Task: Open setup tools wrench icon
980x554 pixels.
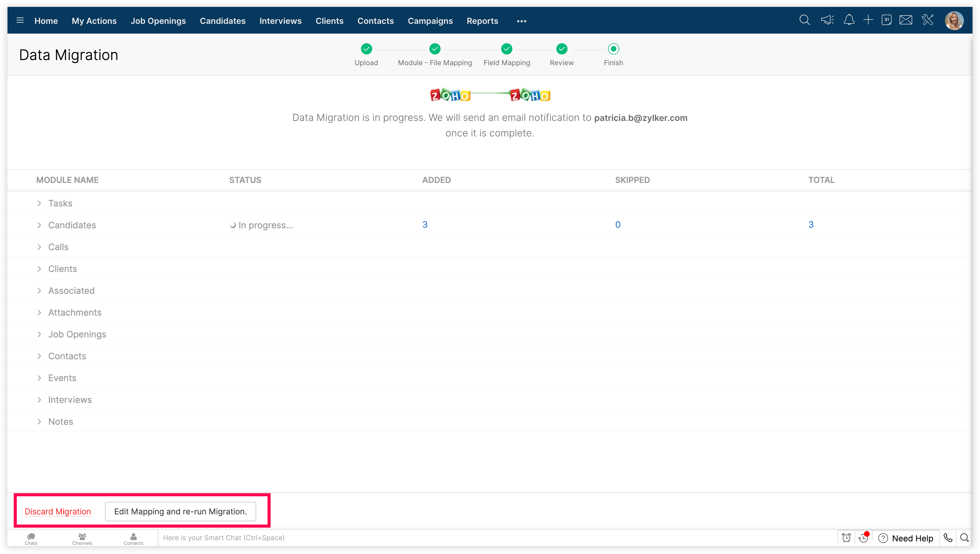Action: coord(927,20)
